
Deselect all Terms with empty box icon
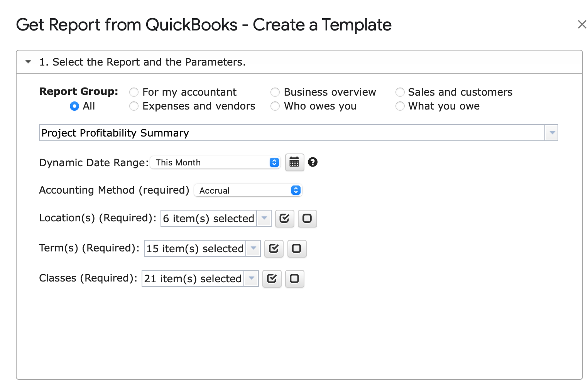(297, 249)
